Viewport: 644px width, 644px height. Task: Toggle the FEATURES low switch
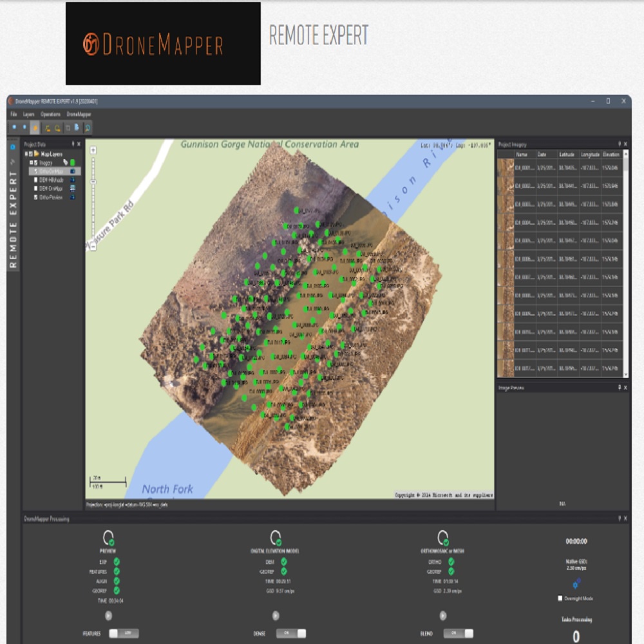[124, 633]
